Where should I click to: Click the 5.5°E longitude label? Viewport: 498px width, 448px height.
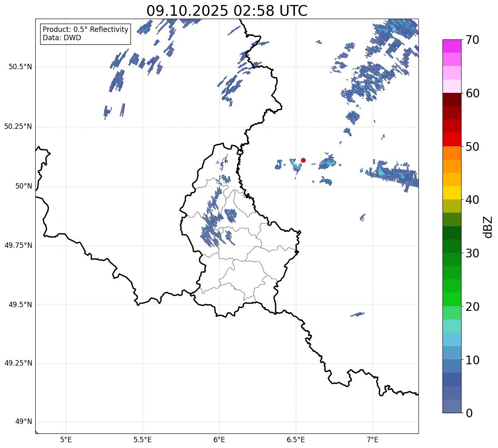click(x=143, y=439)
